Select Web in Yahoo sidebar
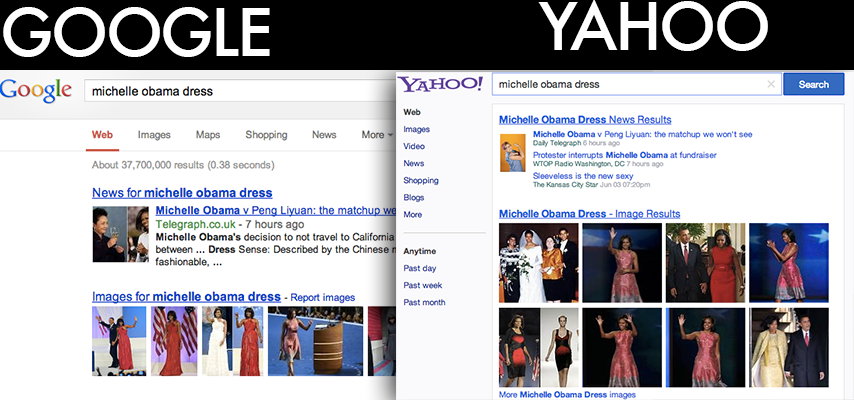The height and width of the screenshot is (400, 854). tap(412, 112)
